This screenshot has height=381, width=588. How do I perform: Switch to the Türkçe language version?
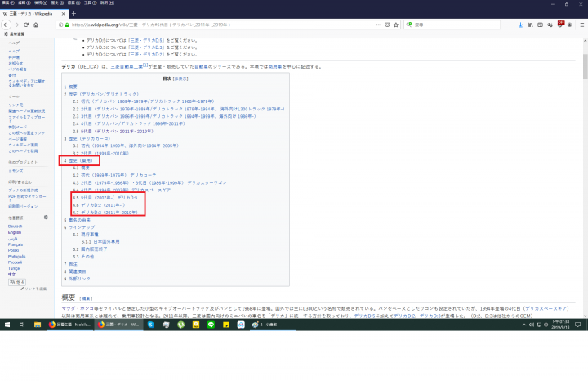point(14,268)
